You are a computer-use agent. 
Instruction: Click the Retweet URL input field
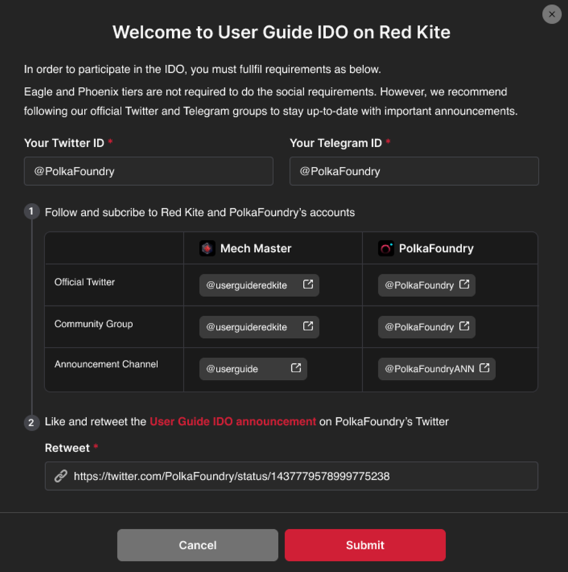click(x=291, y=476)
